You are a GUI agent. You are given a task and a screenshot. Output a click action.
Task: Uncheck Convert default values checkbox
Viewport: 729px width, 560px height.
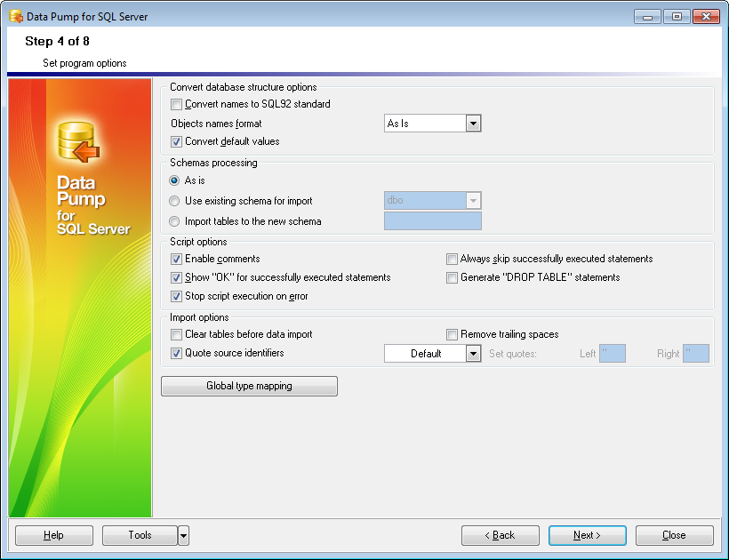(176, 142)
